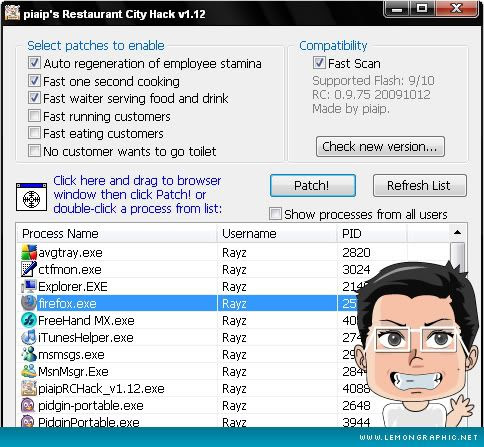
Task: Select the FreeHand MX.exe process name
Action: (86, 321)
